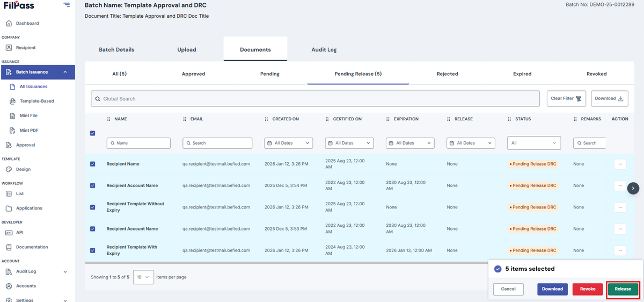Open Documentation in the sidebar

(x=32, y=247)
